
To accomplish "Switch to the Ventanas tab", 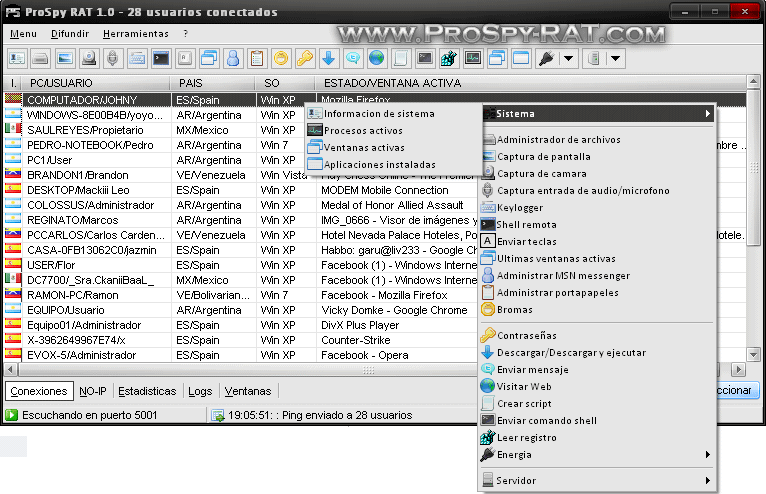I will point(248,391).
